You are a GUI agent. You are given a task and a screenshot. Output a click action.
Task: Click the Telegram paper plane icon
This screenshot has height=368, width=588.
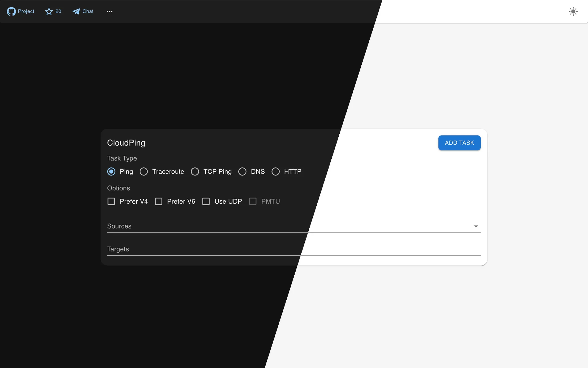click(x=76, y=11)
